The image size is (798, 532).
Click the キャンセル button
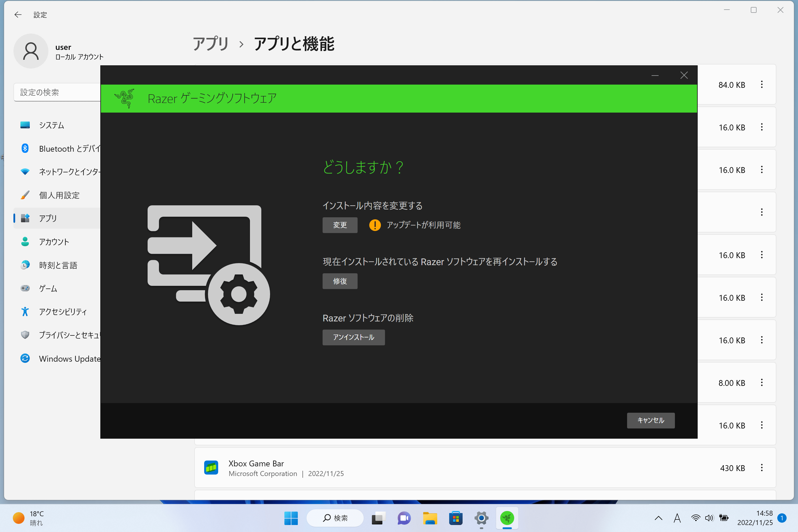pos(650,420)
